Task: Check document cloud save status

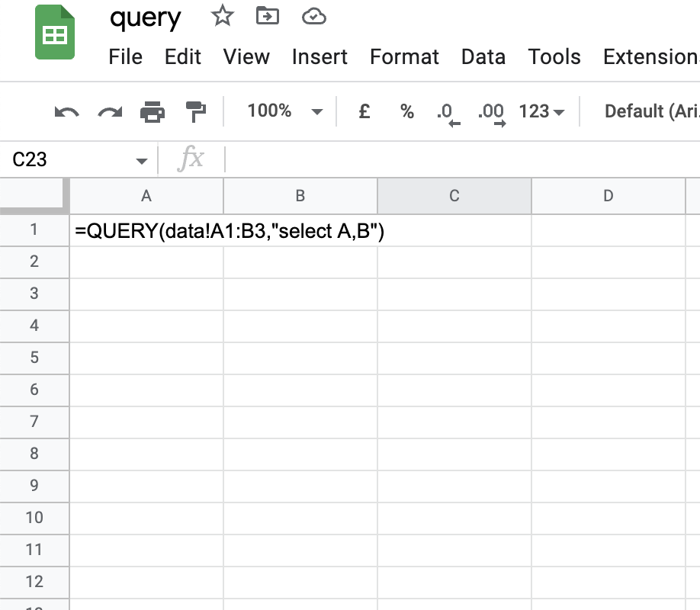Action: tap(313, 15)
